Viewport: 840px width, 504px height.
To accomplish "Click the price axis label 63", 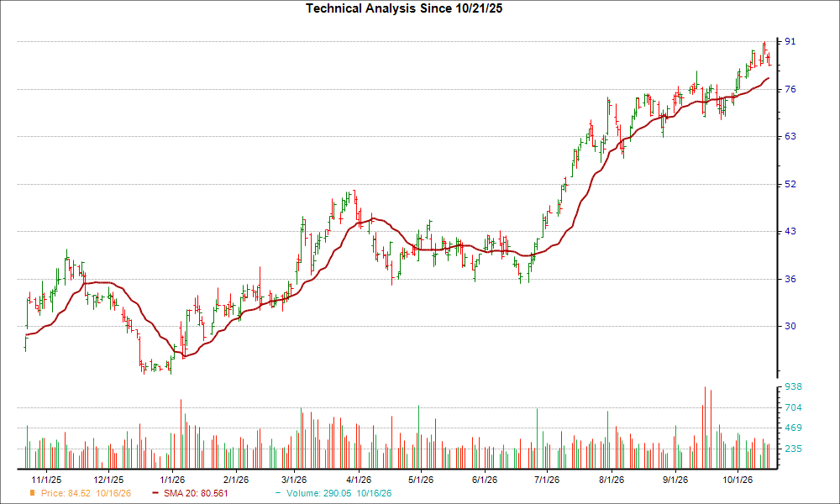I will click(x=790, y=137).
